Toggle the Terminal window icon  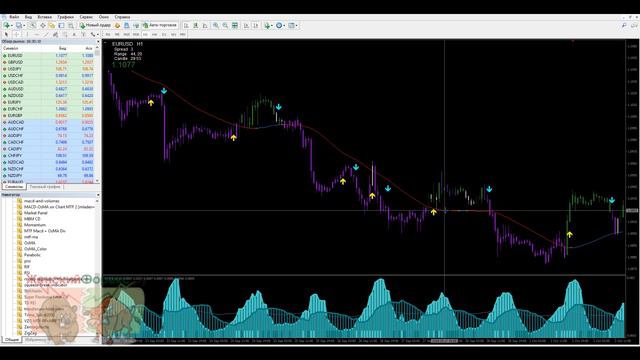(x=61, y=25)
